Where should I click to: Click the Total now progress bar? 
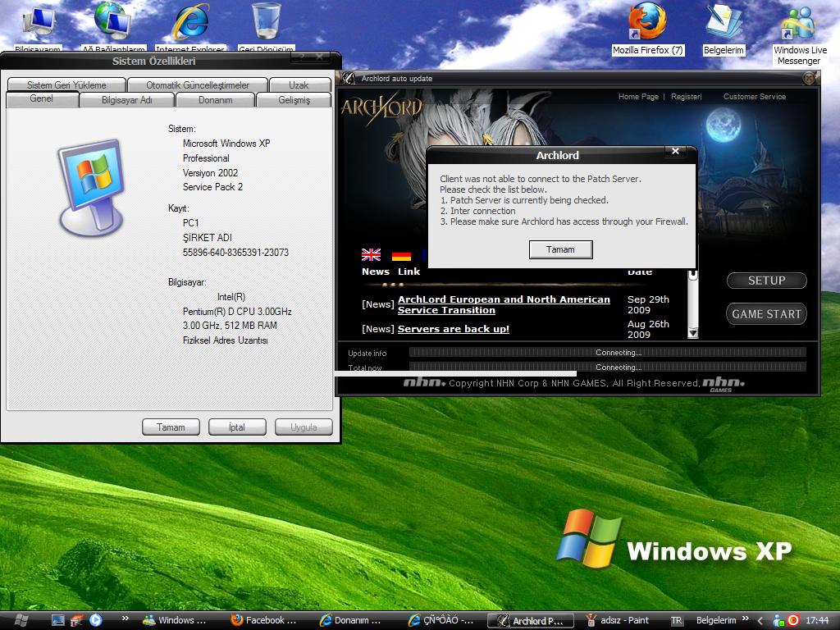tap(608, 367)
